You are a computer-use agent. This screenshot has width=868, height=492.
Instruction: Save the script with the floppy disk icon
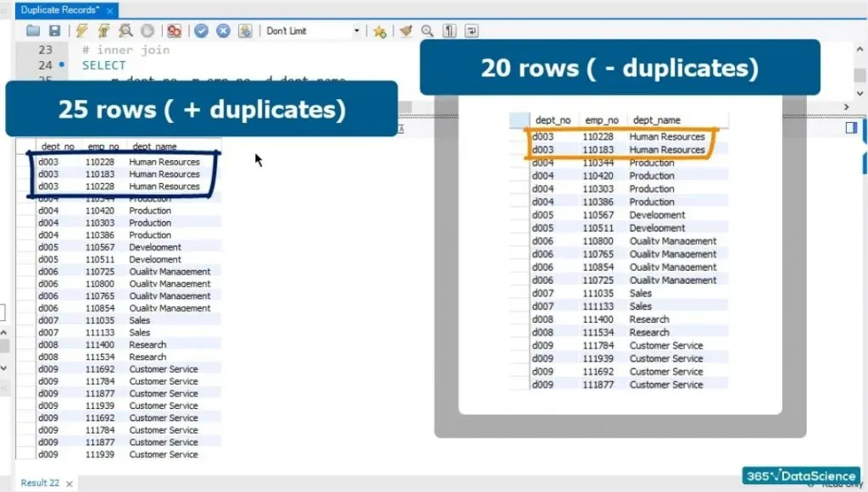pyautogui.click(x=54, y=30)
